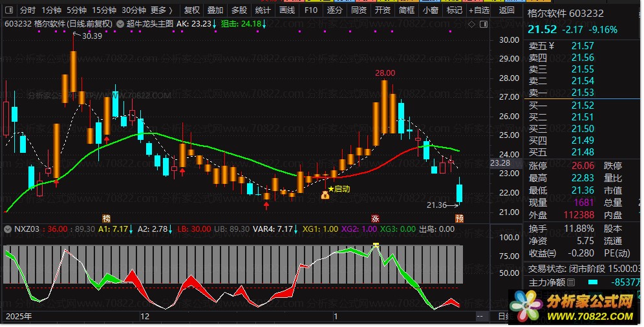Click the 交易状态 status line
Screen dimensions: 644x327
pyautogui.click(x=584, y=269)
